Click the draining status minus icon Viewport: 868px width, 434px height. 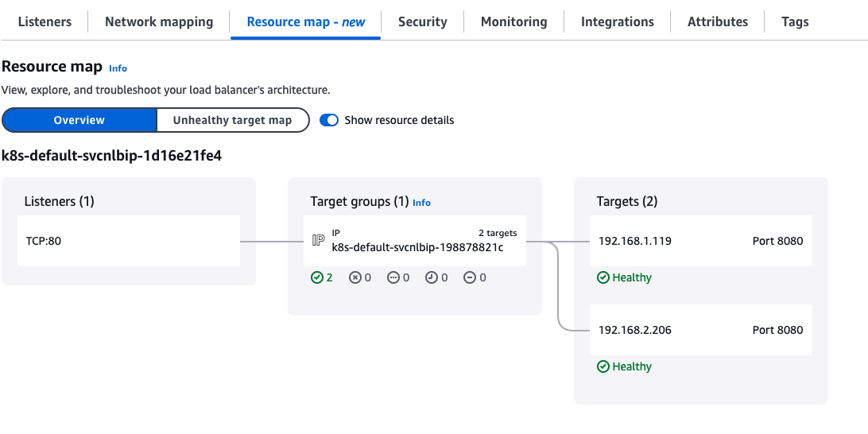469,277
